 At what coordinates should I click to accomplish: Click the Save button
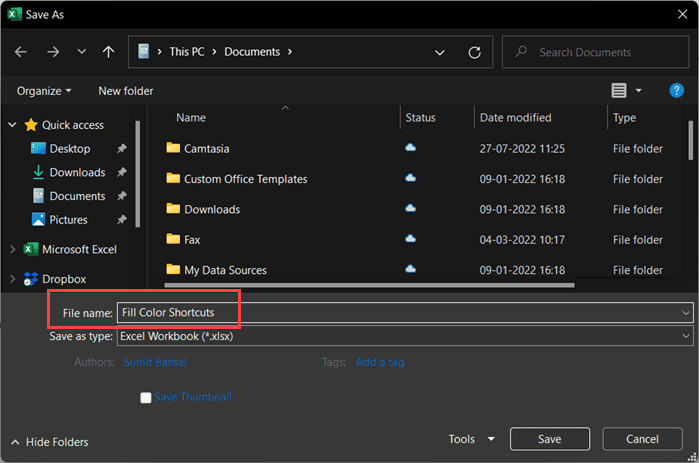[x=550, y=439]
